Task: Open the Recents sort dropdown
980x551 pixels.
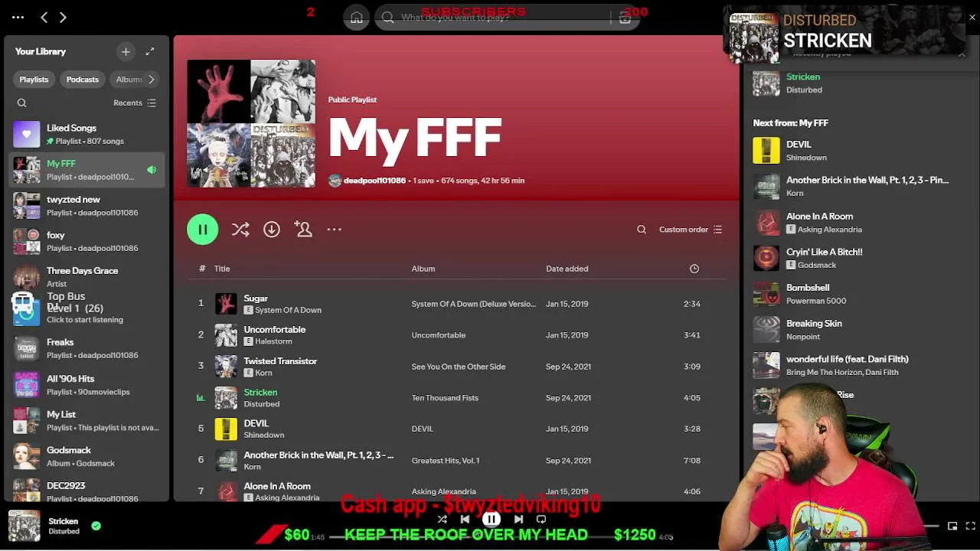Action: pos(135,103)
